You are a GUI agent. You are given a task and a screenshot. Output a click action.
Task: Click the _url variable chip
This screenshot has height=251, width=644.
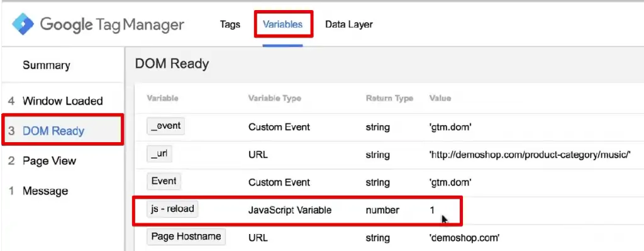[159, 154]
